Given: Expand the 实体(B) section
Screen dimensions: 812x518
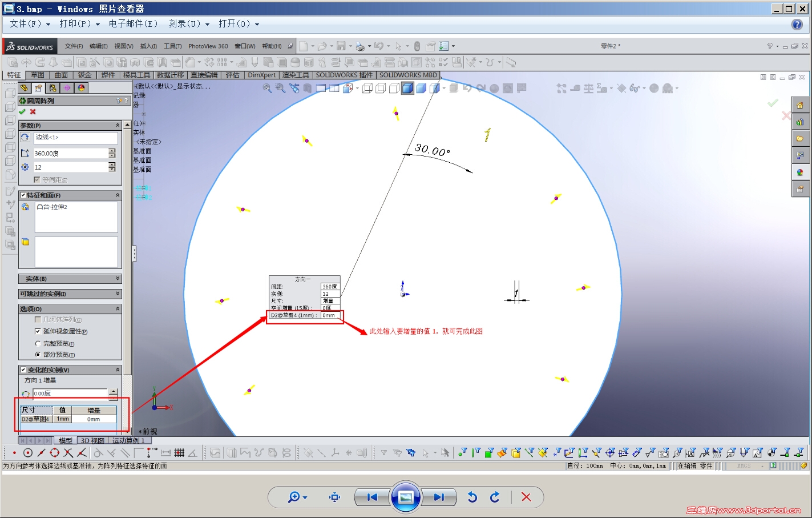Looking at the screenshot, I should click(118, 279).
